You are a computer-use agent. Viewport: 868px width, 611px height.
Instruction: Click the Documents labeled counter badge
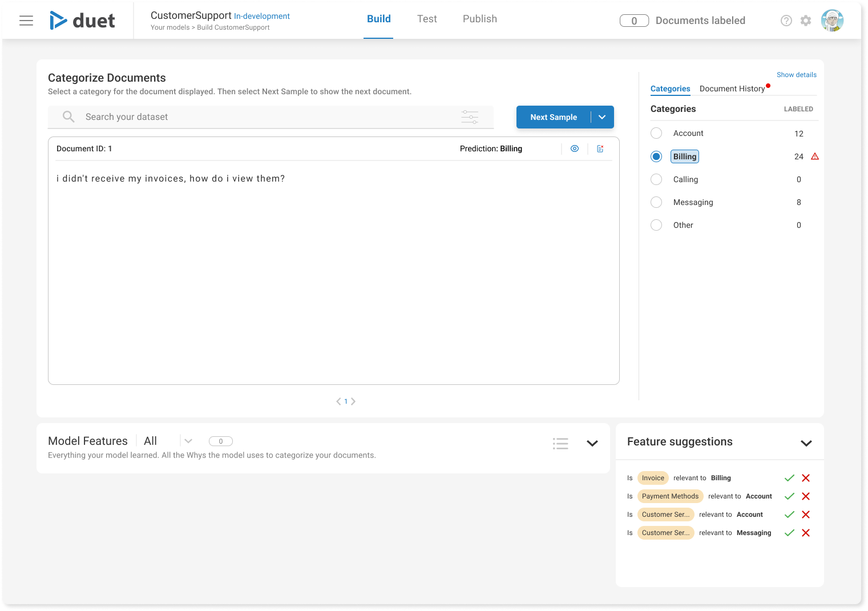coord(634,21)
